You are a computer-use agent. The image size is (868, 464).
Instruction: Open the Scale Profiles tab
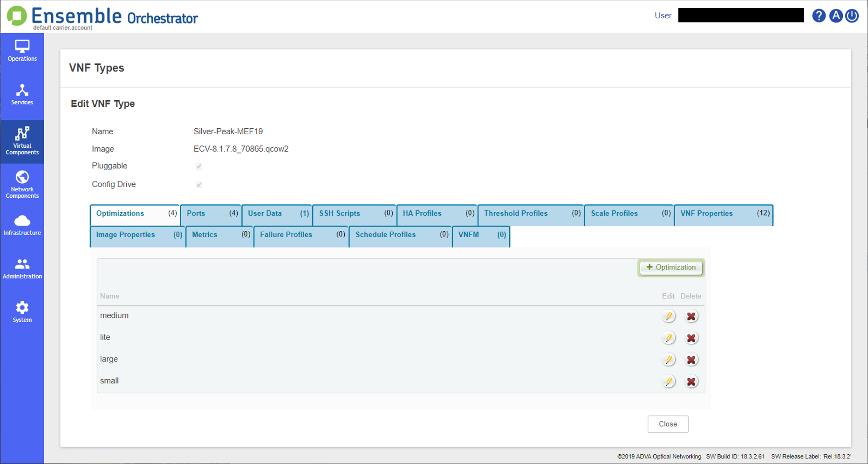(x=629, y=215)
